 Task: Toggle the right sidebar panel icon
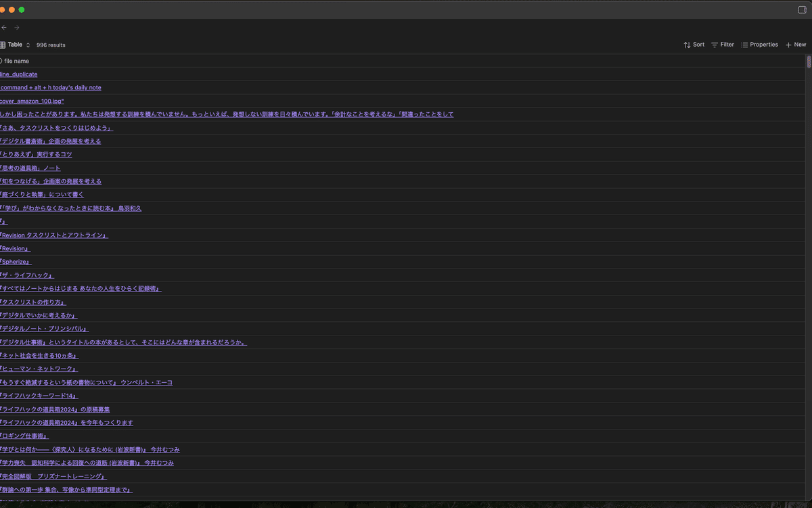click(x=803, y=9)
